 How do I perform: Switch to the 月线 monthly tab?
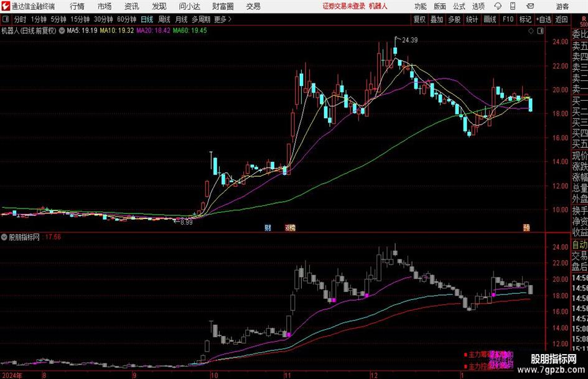pos(181,19)
